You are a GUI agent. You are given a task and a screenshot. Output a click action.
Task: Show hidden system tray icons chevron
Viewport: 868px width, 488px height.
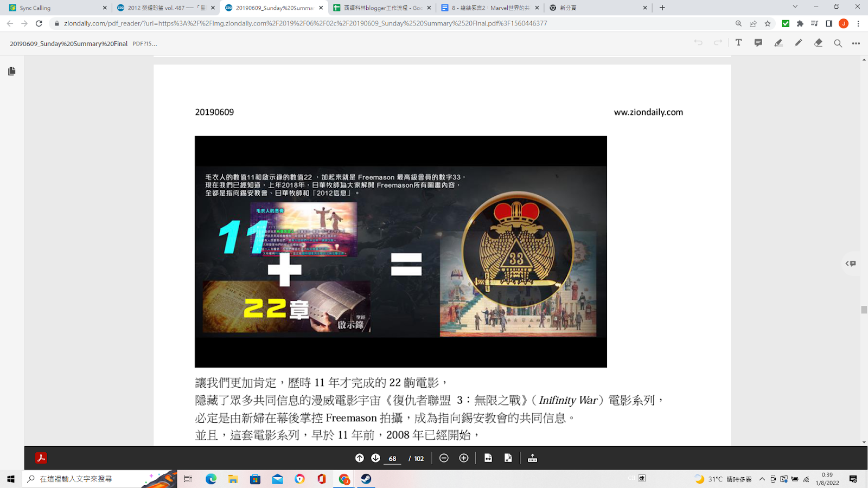tap(762, 479)
